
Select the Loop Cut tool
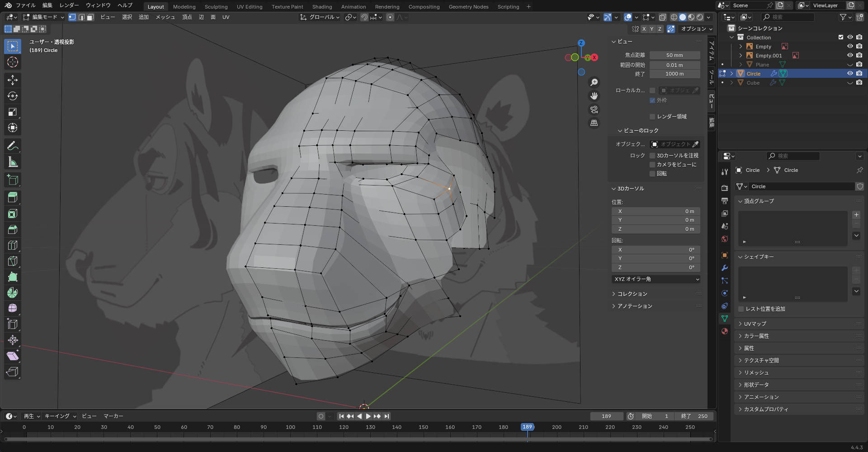coord(13,245)
